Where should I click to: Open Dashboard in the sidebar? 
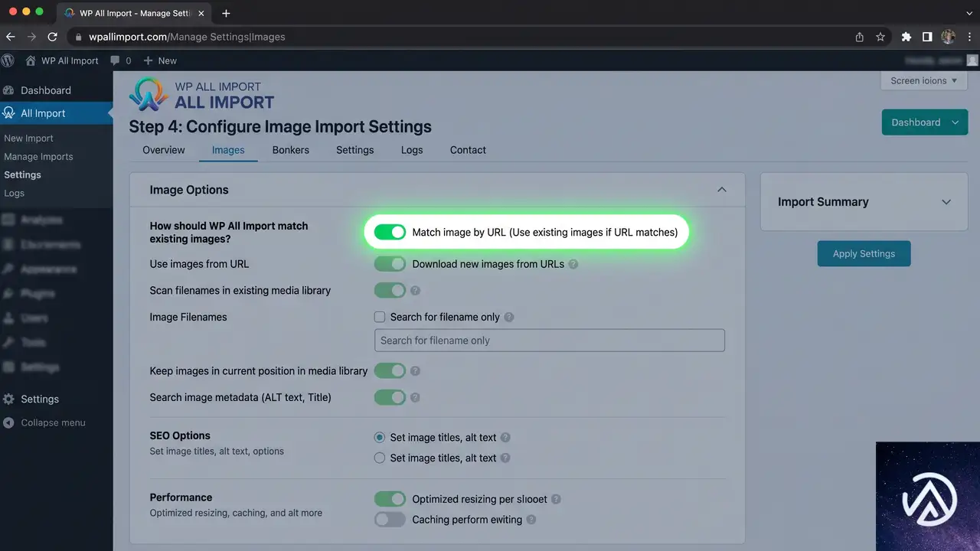46,90
